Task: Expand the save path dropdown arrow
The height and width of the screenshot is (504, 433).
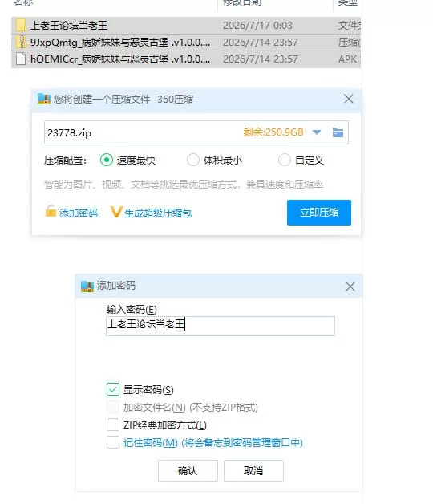Action: (x=317, y=132)
